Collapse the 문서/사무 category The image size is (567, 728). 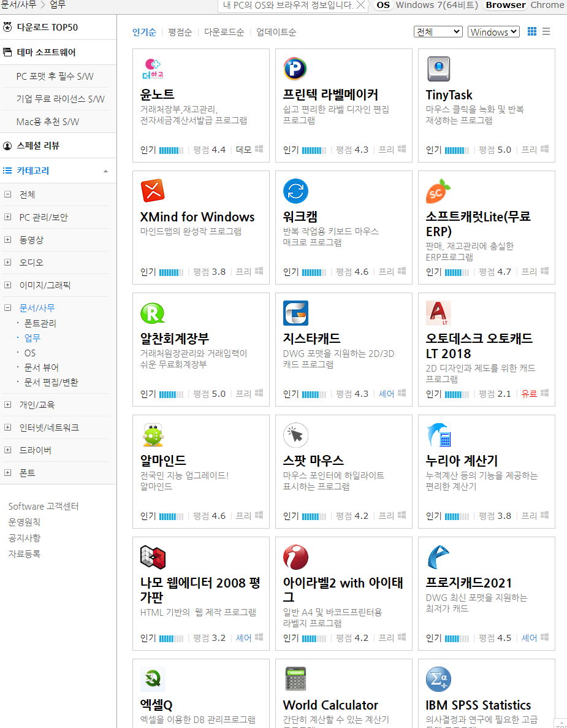pos(8,307)
